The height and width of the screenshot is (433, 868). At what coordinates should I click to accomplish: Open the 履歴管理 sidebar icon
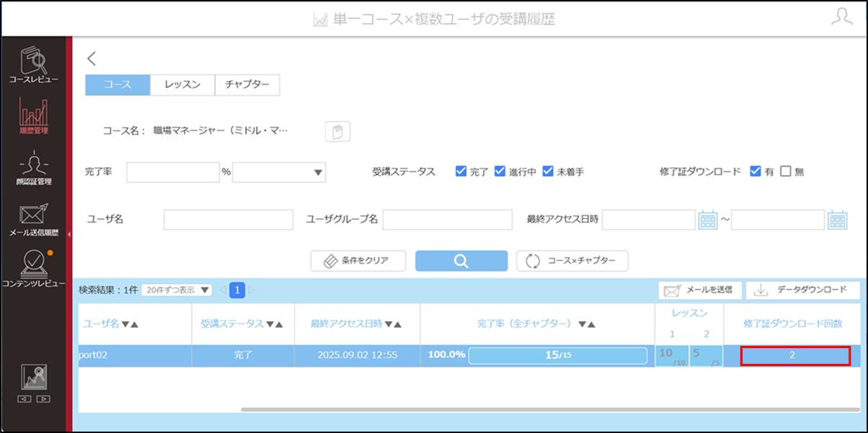pyautogui.click(x=34, y=115)
